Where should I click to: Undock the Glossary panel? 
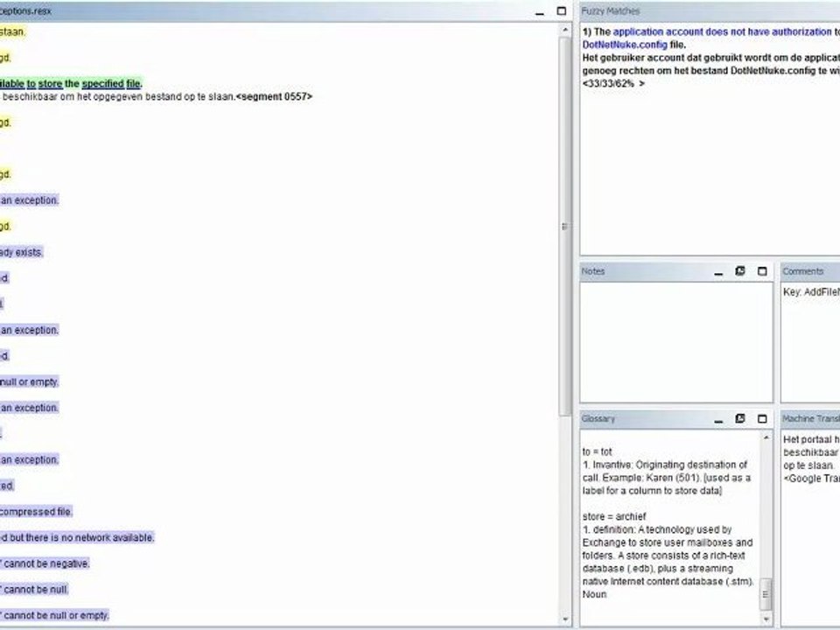point(740,418)
